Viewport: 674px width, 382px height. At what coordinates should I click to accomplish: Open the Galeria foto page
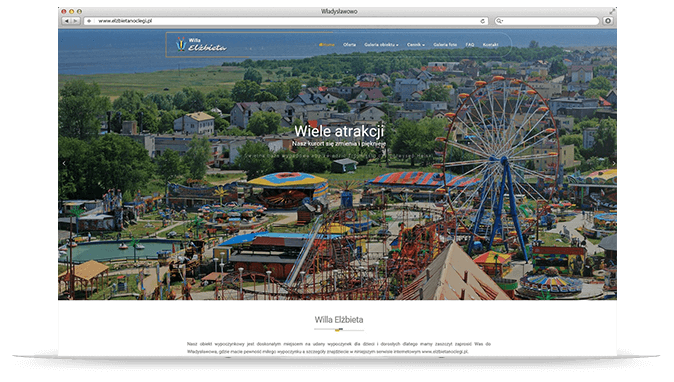[445, 45]
